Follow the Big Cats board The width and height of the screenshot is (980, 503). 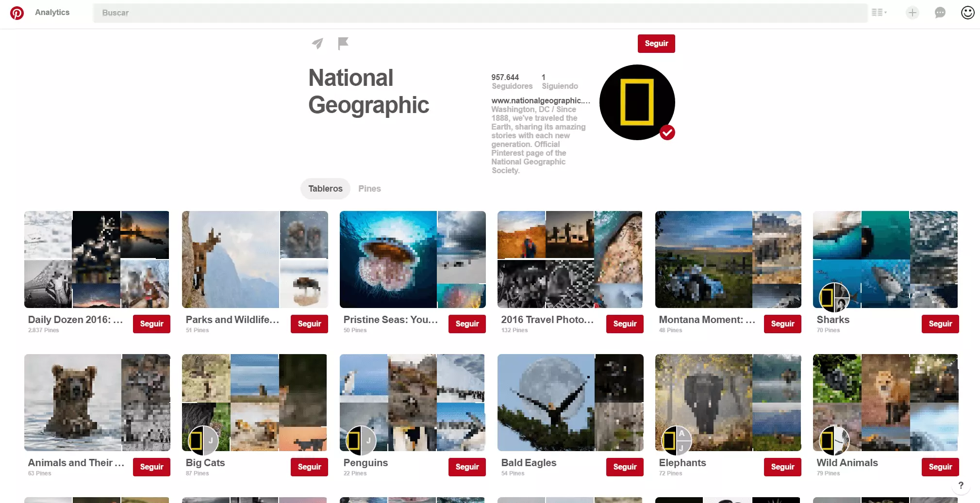309,467
